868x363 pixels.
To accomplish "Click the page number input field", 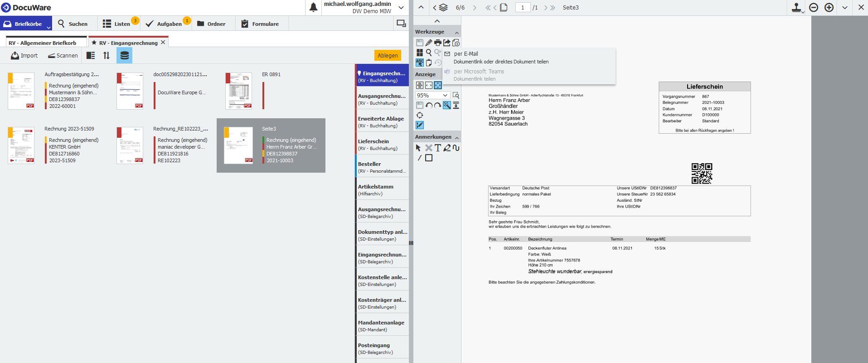I will tap(523, 8).
